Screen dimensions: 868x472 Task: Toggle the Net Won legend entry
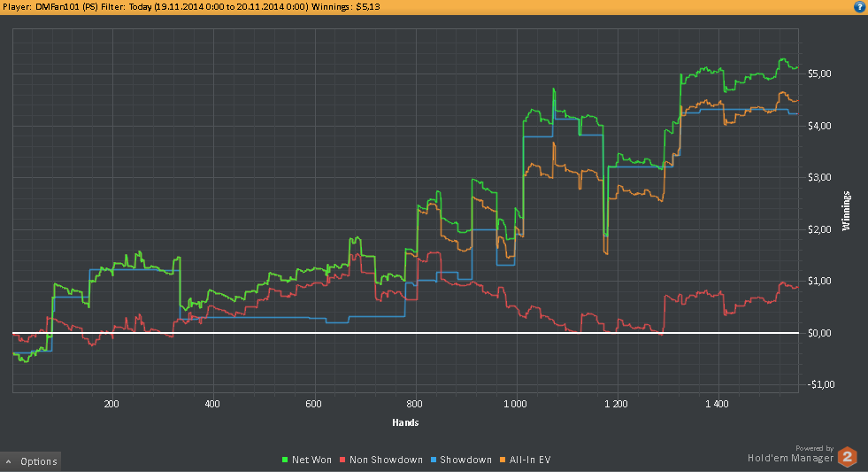tap(307, 460)
